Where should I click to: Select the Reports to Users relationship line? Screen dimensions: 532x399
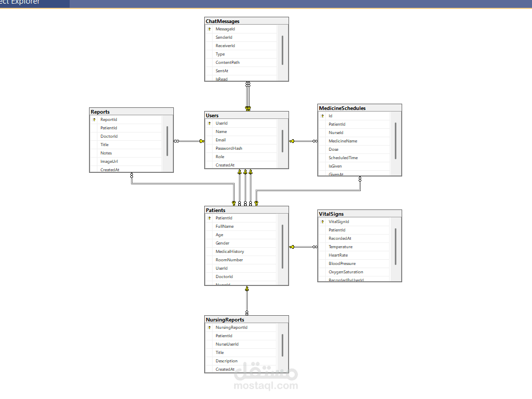(x=189, y=141)
